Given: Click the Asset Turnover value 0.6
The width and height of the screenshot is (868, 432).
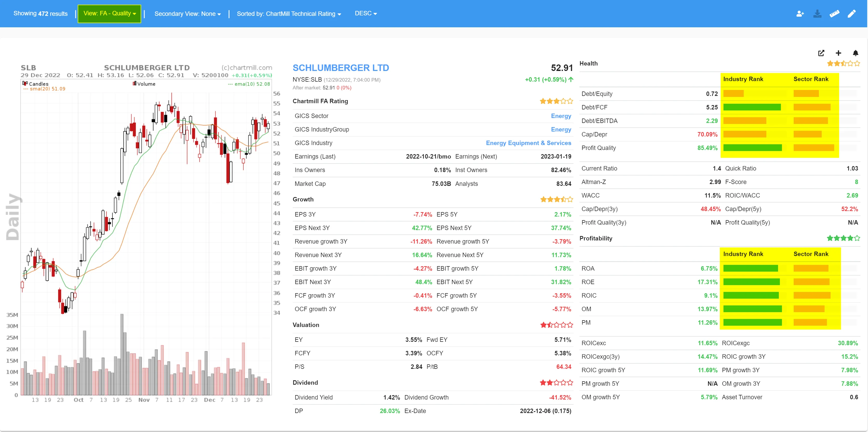Looking at the screenshot, I should tap(854, 397).
